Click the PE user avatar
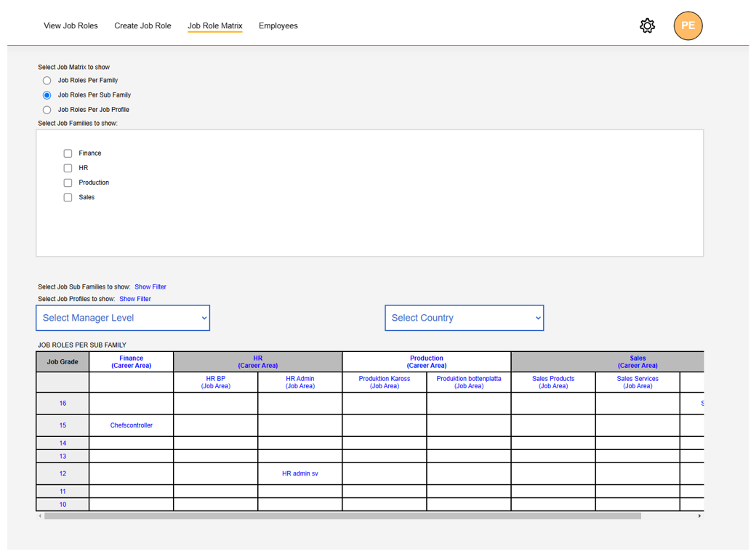Screen dimensions: 756x557 pos(688,26)
